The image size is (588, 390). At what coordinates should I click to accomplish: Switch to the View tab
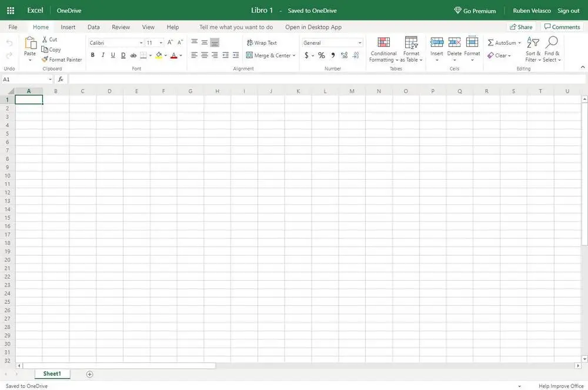click(x=148, y=27)
